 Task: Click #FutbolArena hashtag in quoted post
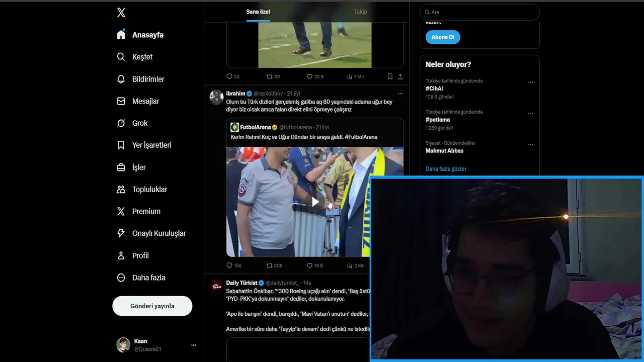point(361,137)
